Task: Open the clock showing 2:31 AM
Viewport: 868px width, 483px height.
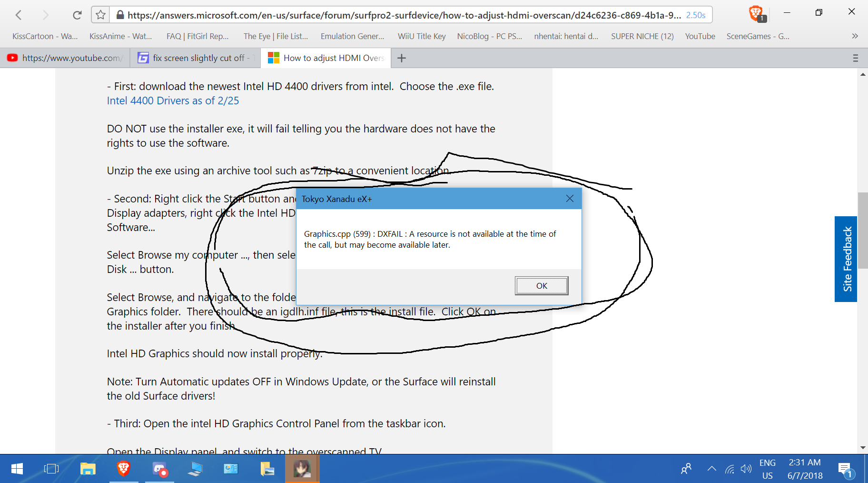Action: click(805, 469)
